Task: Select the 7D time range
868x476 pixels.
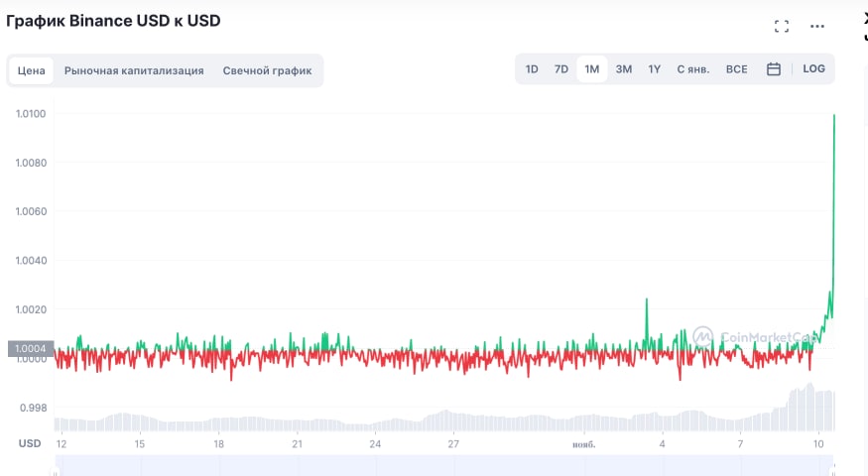Action: (561, 69)
